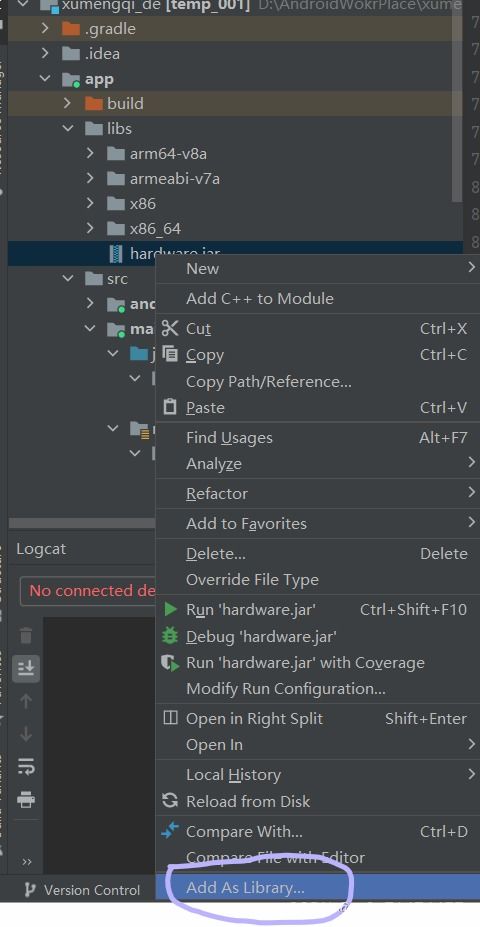This screenshot has width=480, height=927.
Task: Select the x86_64 folder in tree
Action: pyautogui.click(x=155, y=228)
